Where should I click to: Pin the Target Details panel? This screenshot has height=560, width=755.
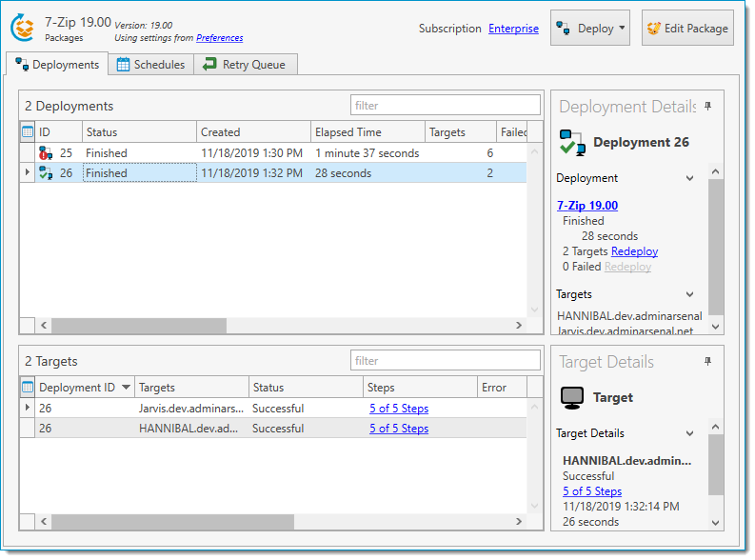(x=707, y=362)
